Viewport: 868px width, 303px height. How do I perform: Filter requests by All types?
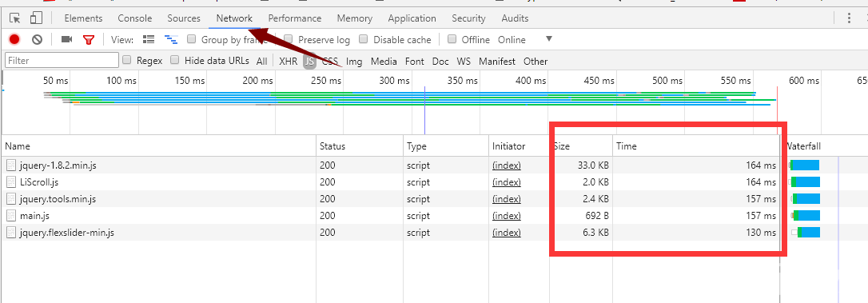(262, 61)
